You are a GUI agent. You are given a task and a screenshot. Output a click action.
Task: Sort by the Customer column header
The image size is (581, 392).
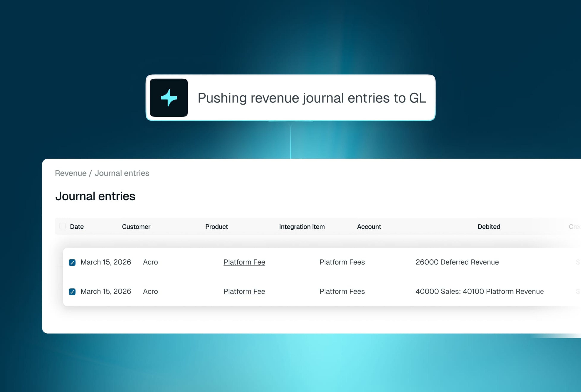pos(136,227)
